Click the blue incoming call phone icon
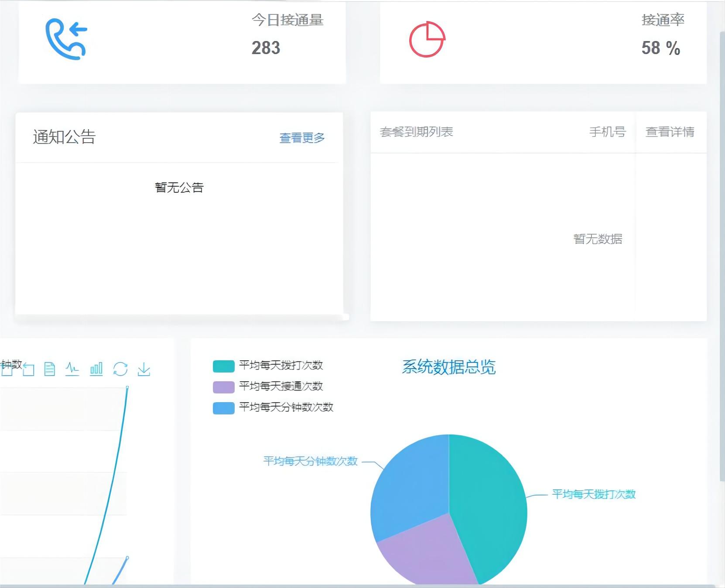725x588 pixels. 66,39
